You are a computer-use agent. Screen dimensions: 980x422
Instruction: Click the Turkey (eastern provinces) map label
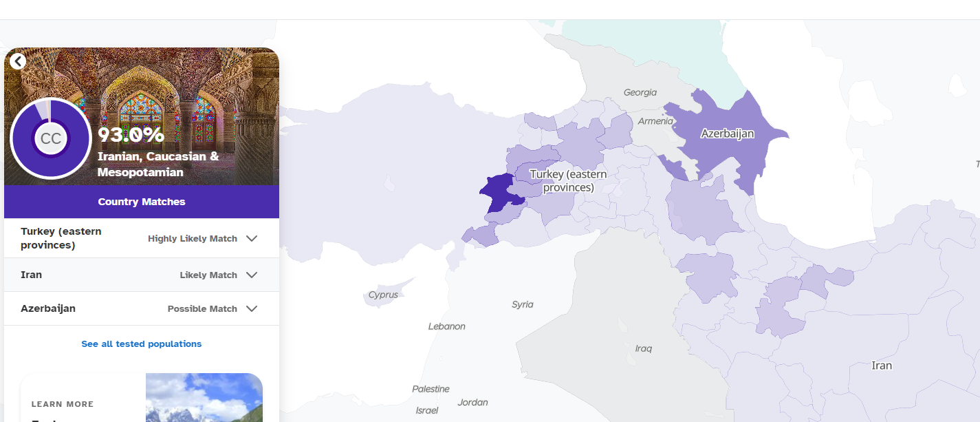(x=568, y=181)
